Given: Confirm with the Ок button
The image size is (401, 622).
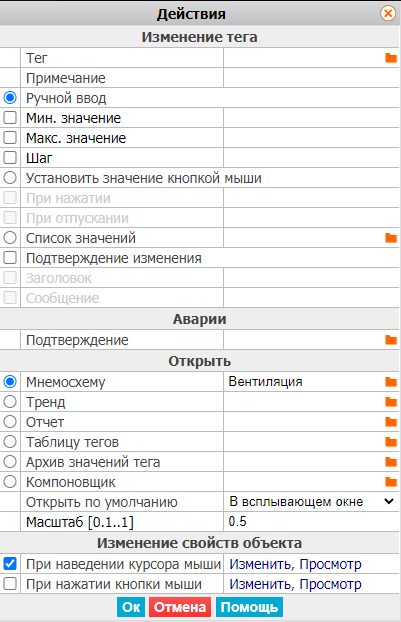Looking at the screenshot, I should pyautogui.click(x=131, y=607).
